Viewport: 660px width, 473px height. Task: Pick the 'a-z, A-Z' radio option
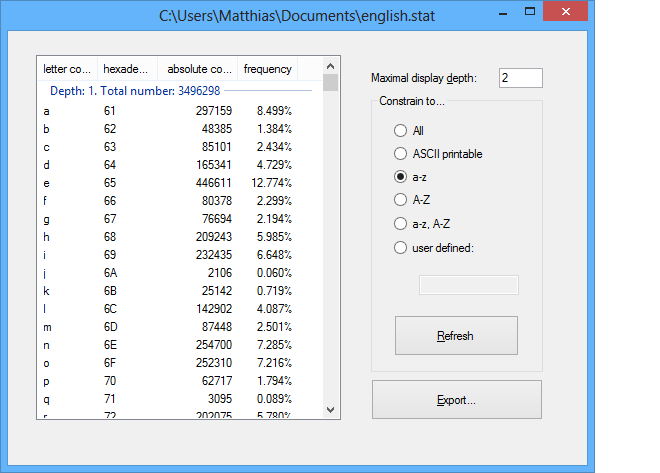coord(401,224)
